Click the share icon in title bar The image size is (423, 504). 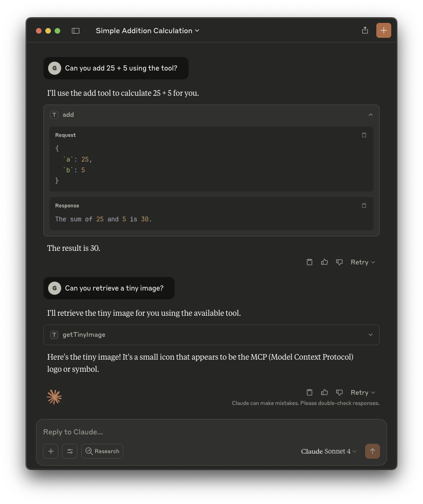pyautogui.click(x=365, y=30)
